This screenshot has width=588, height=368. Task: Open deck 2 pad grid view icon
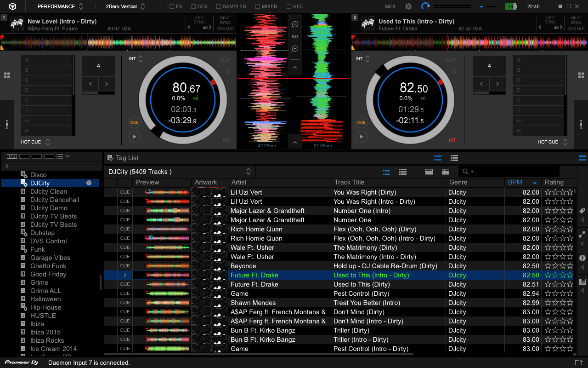[581, 75]
